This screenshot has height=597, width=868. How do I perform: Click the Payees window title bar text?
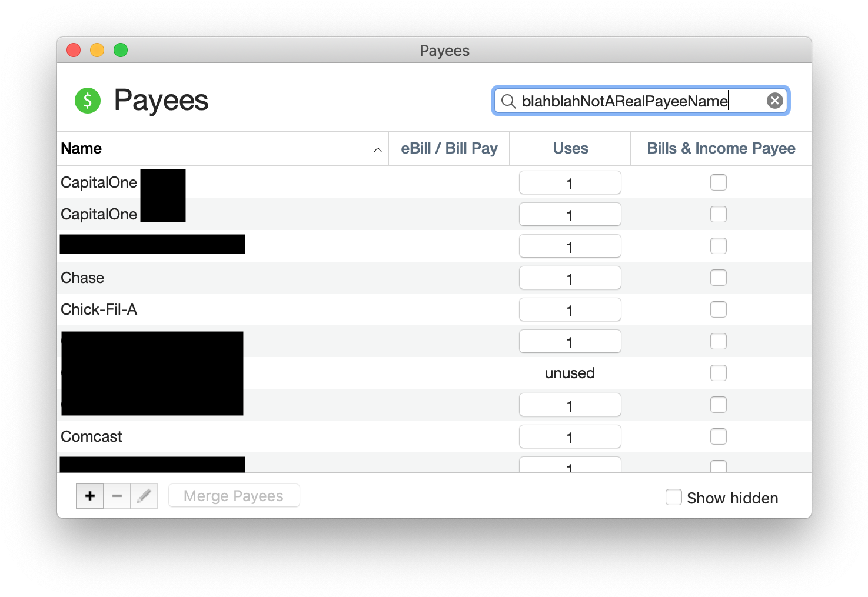(x=444, y=51)
